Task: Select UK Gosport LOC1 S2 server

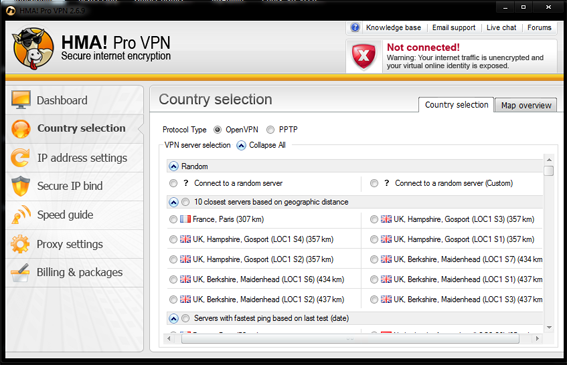Action: pyautogui.click(x=173, y=259)
